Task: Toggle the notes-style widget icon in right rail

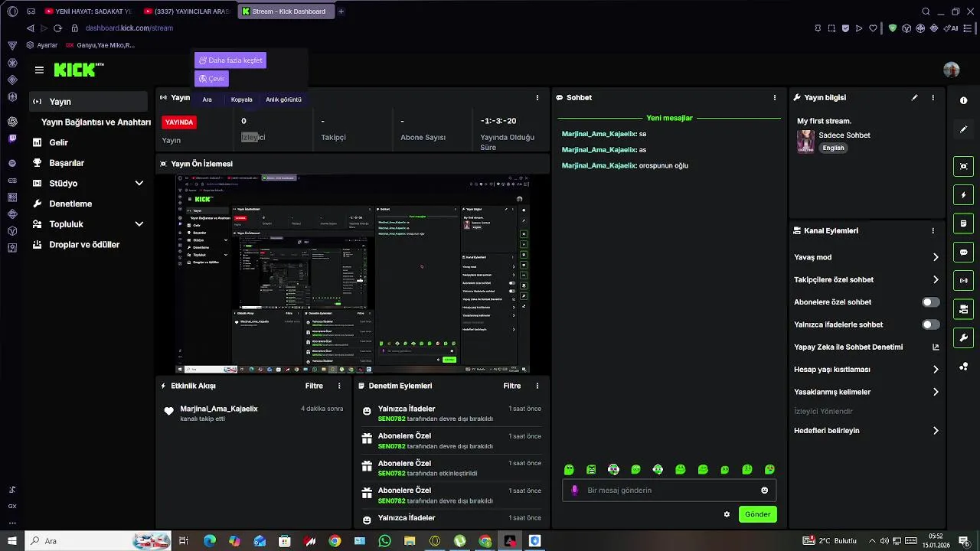Action: click(x=963, y=223)
